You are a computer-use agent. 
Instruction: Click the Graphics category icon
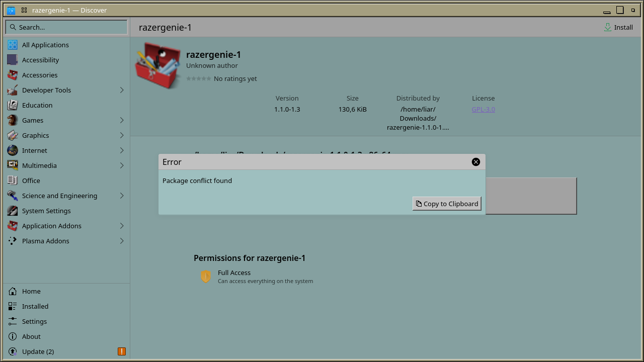click(x=13, y=135)
